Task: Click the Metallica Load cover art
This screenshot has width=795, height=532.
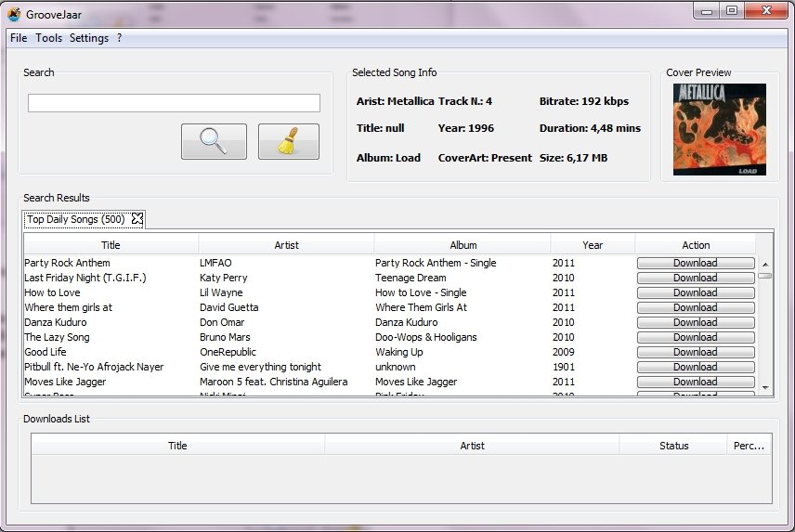Action: 720,130
